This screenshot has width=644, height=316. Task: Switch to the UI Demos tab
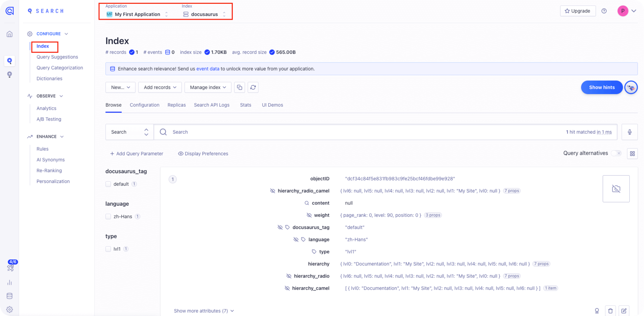pyautogui.click(x=272, y=105)
